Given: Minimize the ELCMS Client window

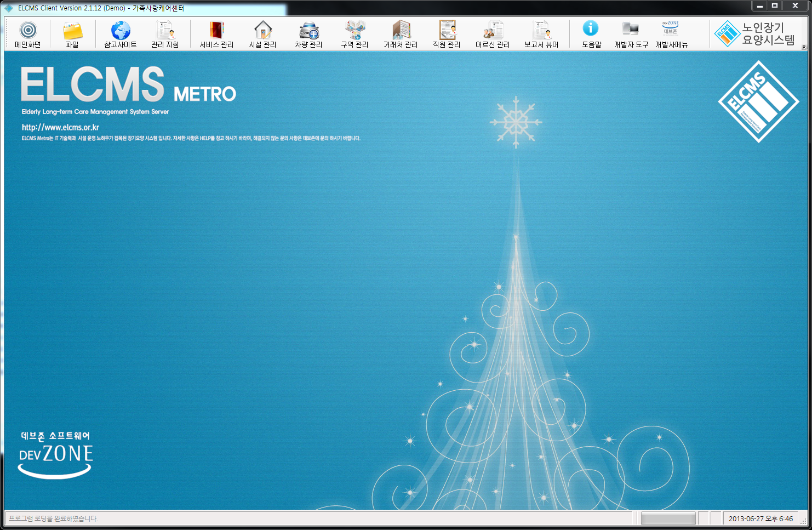Looking at the screenshot, I should (760, 6).
